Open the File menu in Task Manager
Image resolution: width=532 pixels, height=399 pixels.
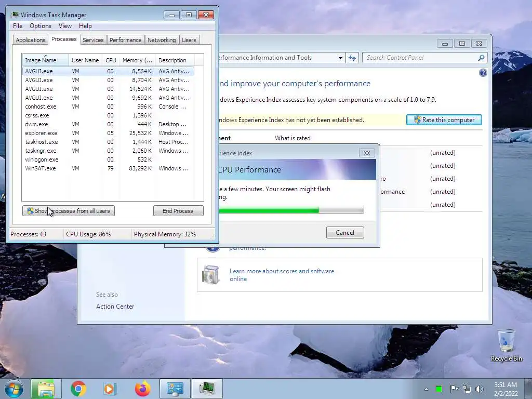pyautogui.click(x=18, y=26)
